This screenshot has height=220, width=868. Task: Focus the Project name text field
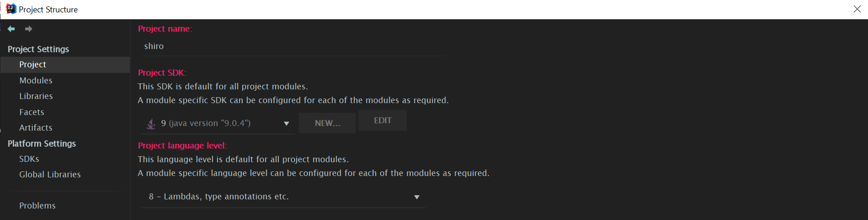293,46
